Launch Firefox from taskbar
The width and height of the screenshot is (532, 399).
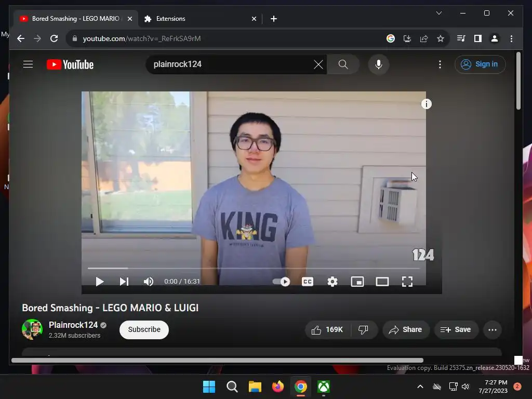coord(278,387)
